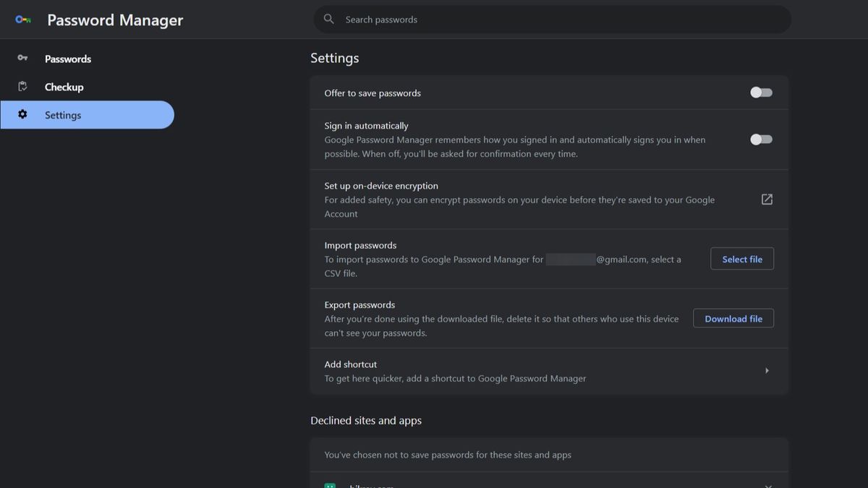Click the hilroy.com site favicon
This screenshot has width=868, height=488.
(x=331, y=486)
